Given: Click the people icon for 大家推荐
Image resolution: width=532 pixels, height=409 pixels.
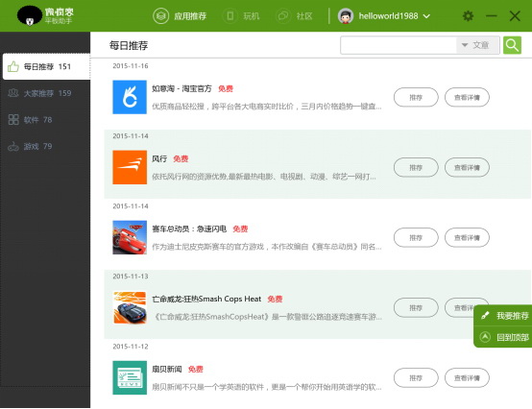Looking at the screenshot, I should 13,92.
